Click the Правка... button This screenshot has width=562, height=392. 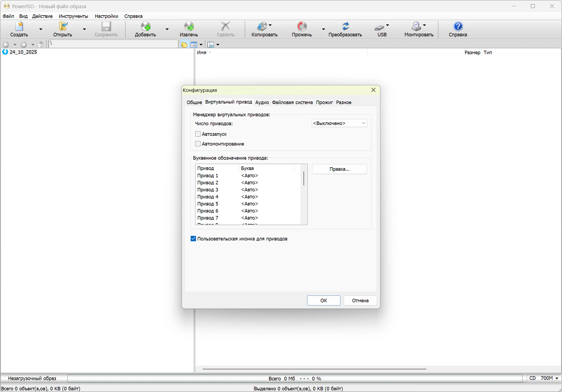(x=339, y=169)
